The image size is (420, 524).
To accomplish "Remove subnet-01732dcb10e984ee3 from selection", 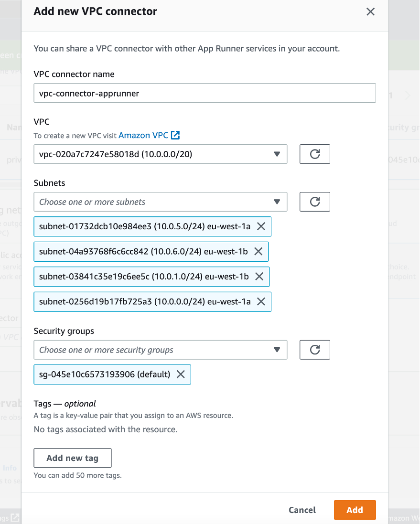I will pos(261,226).
